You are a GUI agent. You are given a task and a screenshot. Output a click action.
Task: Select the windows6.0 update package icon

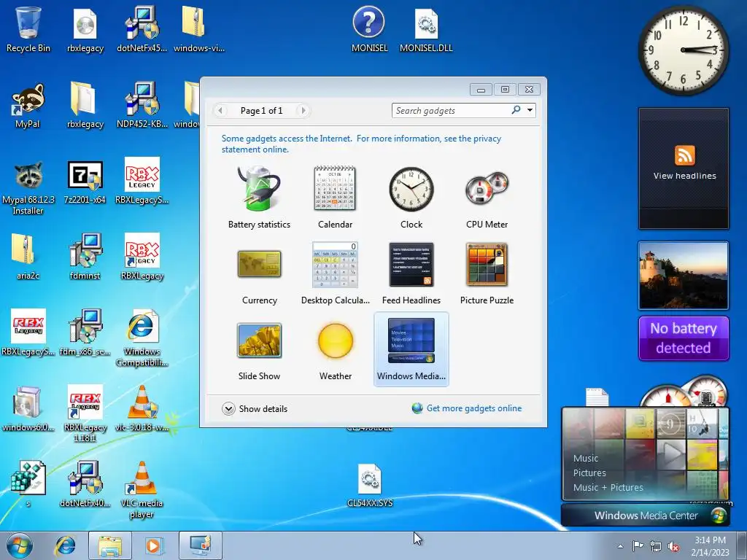coord(28,408)
